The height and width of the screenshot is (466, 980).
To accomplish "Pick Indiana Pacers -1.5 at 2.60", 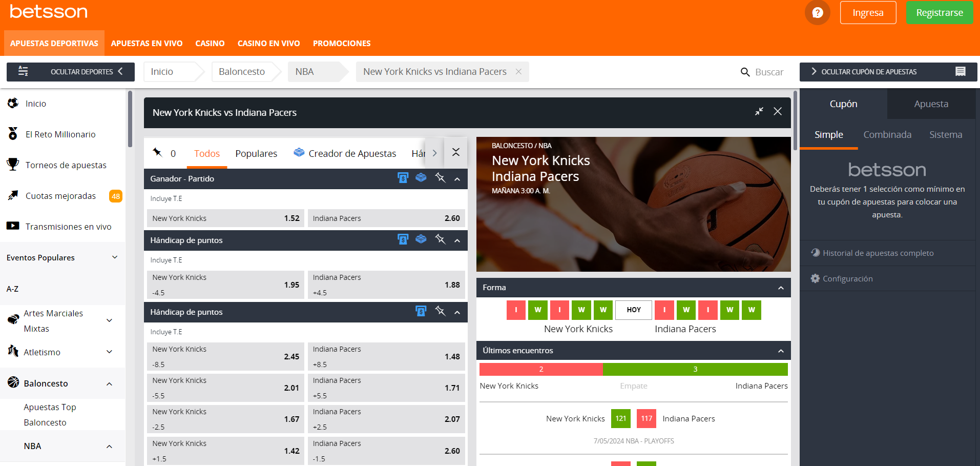I will coord(386,451).
